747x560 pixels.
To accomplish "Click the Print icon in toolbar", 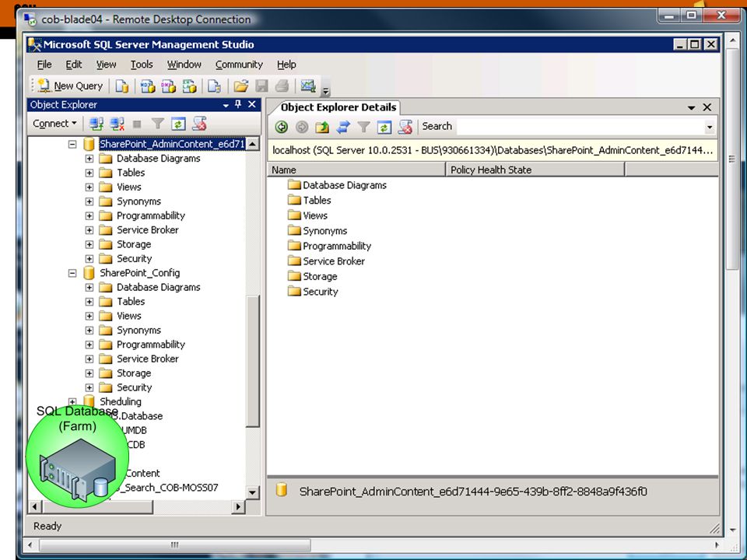I will point(282,86).
